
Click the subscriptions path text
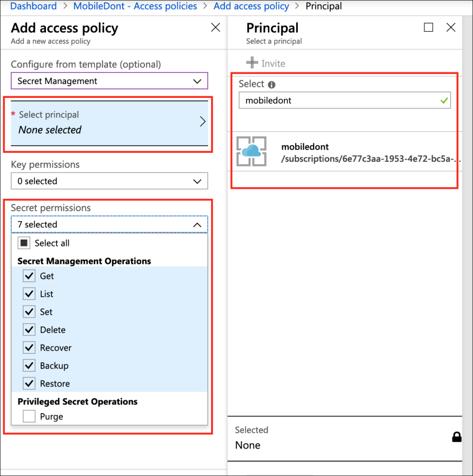371,159
